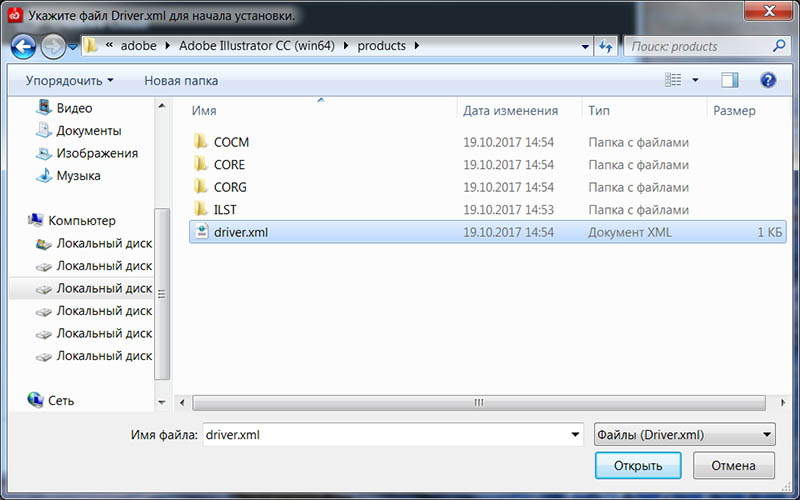Close the dialog with the X button

click(x=769, y=10)
